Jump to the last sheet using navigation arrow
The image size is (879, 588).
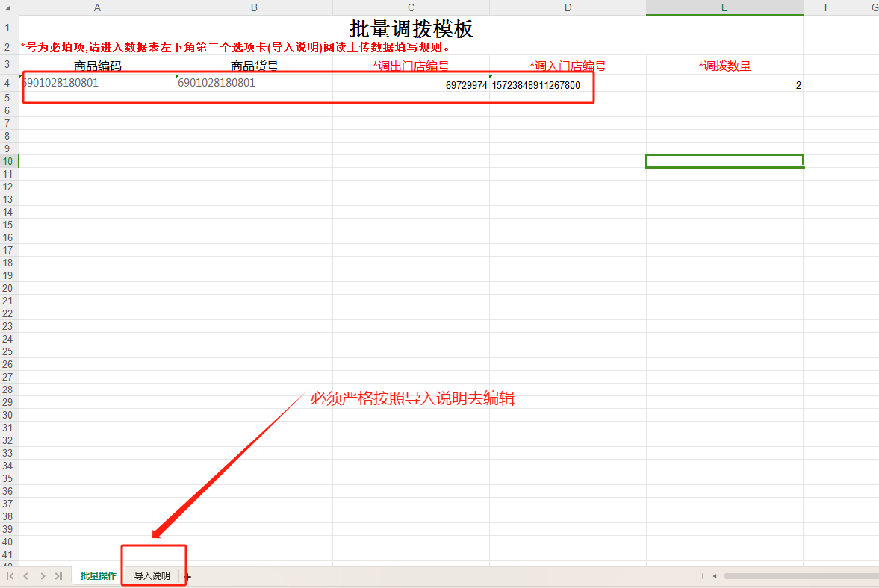pos(58,576)
